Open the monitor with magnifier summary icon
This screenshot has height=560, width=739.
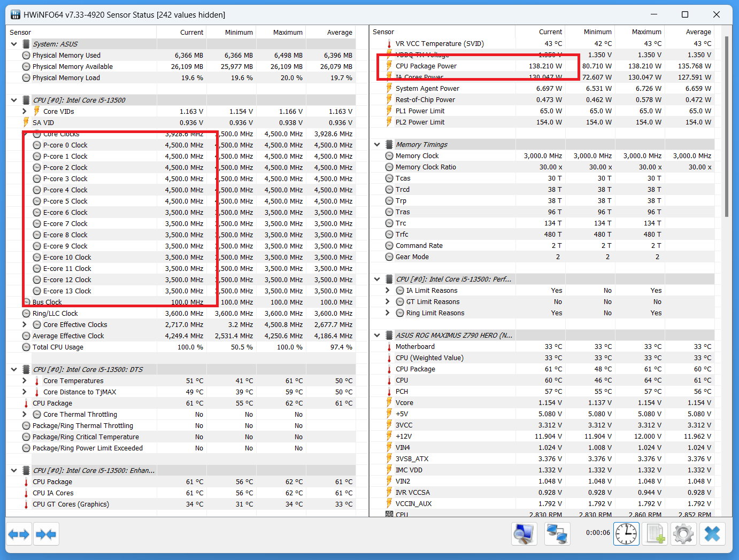coord(524,534)
